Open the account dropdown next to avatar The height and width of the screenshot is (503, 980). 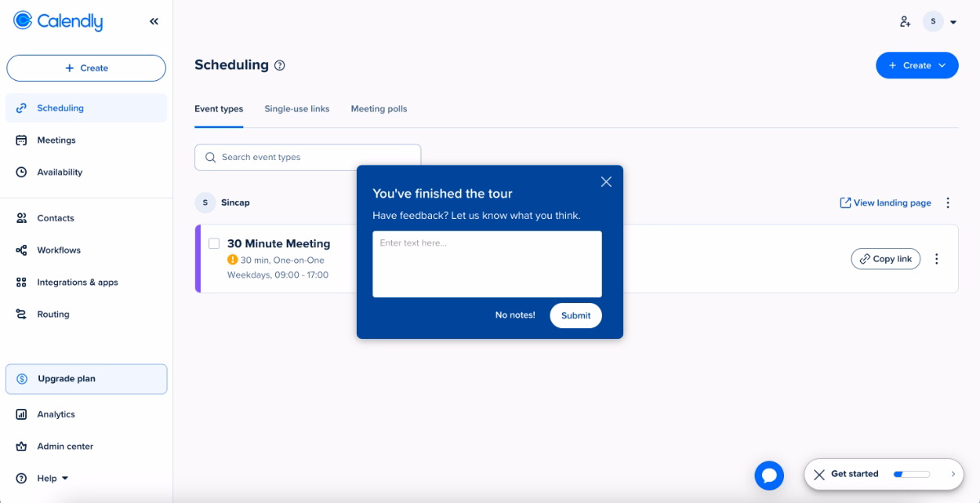click(952, 21)
